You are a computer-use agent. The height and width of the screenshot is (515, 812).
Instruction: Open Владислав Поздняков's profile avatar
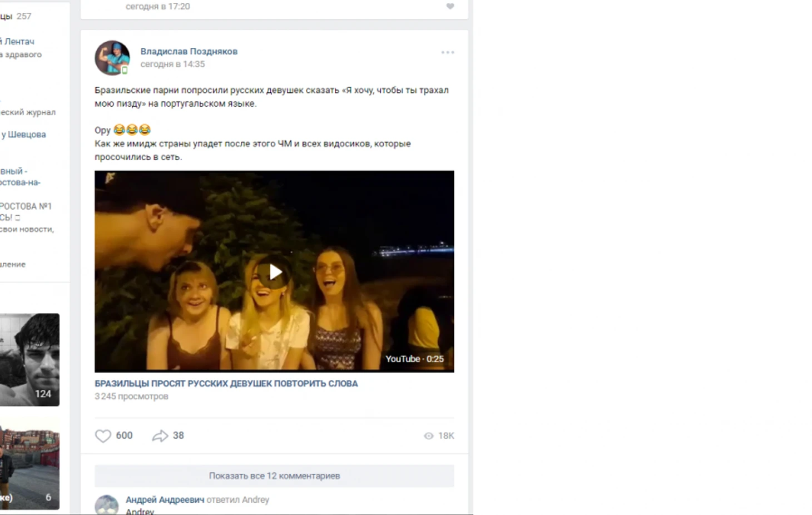point(112,57)
